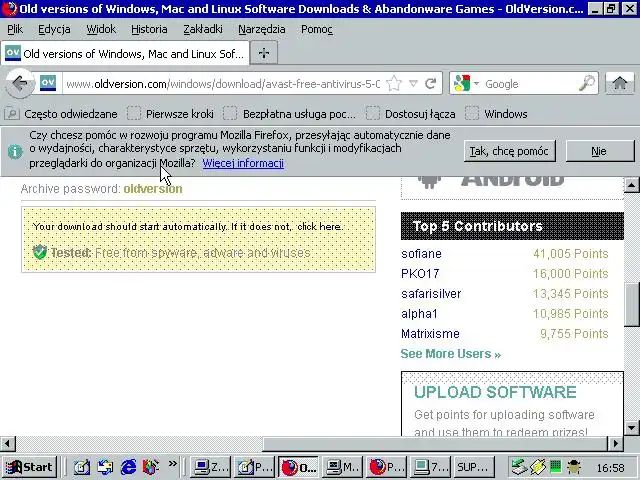Reload the page with the refresh icon
This screenshot has height=480, width=640.
pos(431,84)
